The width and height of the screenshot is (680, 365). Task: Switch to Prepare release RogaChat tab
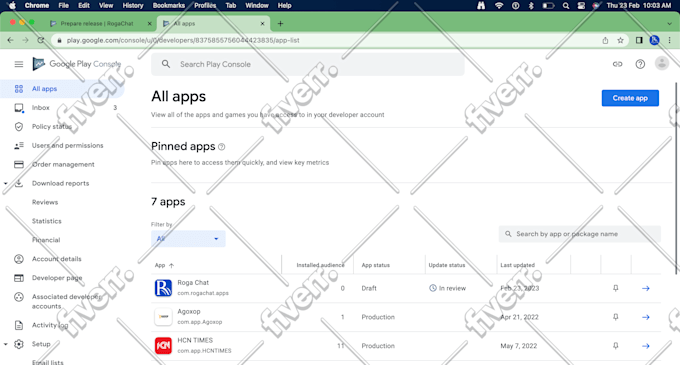tap(101, 23)
